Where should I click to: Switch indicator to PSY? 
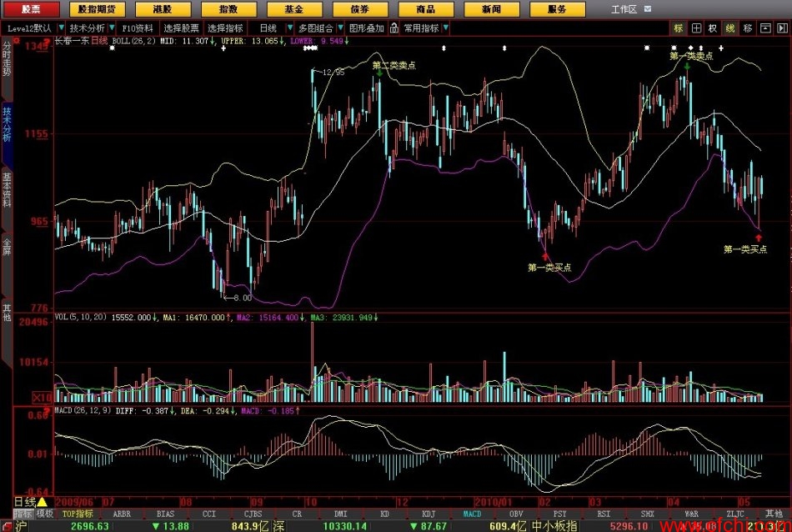(x=559, y=514)
